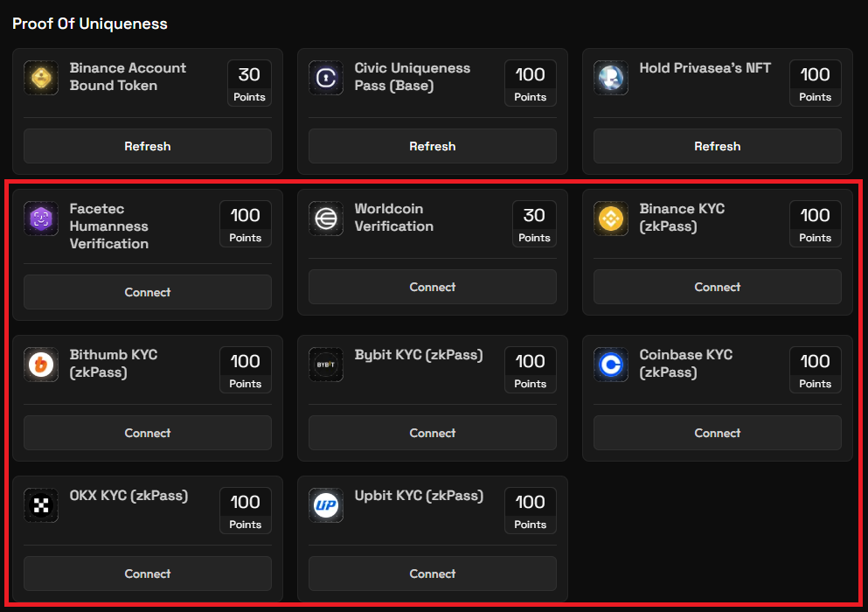Screen dimensions: 868x612
Task: Connect Upbit KYC (zkPass)
Action: [x=433, y=574]
